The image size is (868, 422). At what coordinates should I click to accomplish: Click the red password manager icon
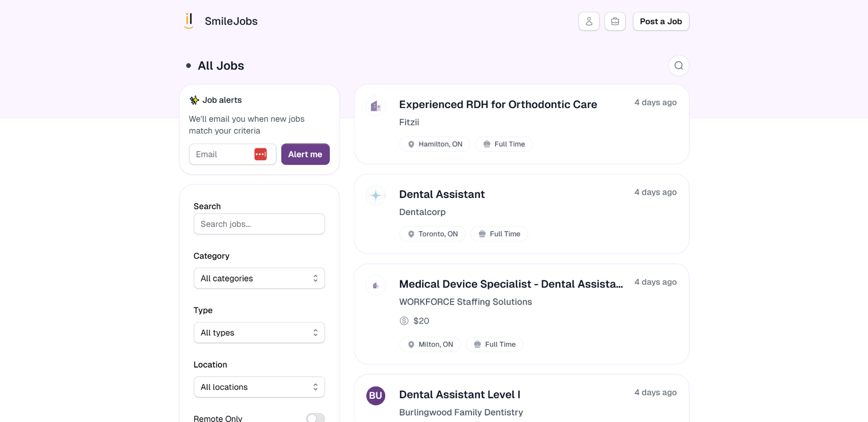click(x=261, y=154)
